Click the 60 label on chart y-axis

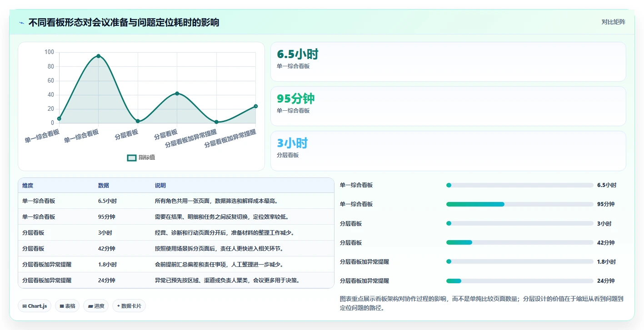51,81
